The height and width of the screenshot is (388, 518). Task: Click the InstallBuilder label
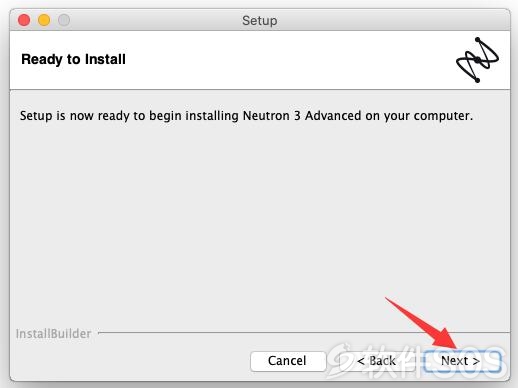(53, 334)
